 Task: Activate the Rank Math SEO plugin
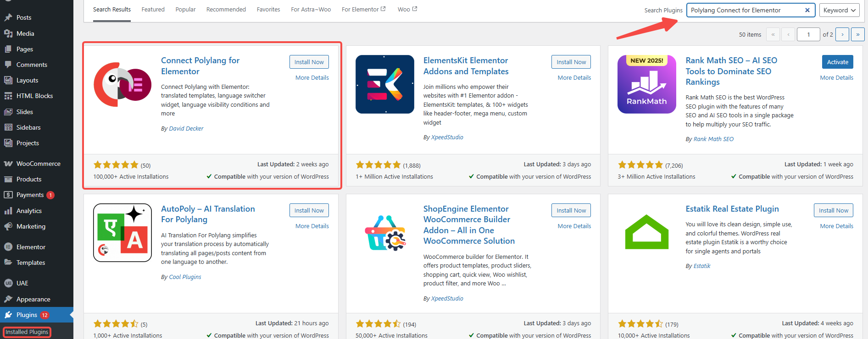837,62
